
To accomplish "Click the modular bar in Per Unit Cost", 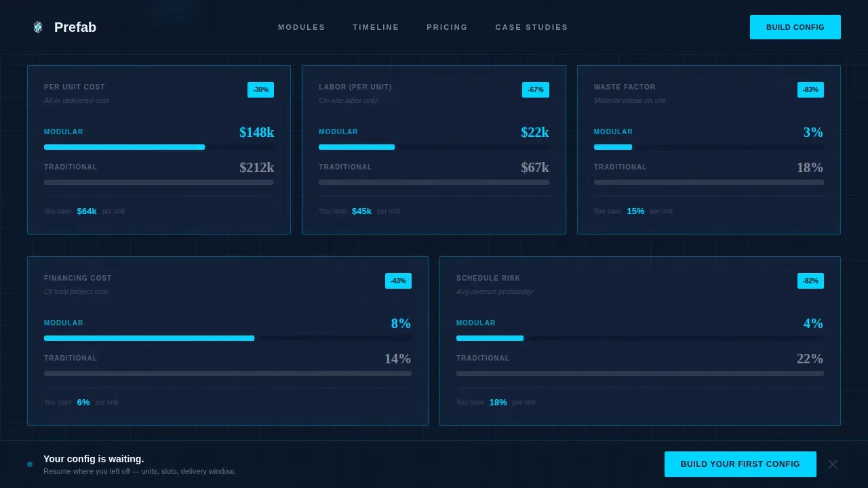I will click(x=124, y=147).
